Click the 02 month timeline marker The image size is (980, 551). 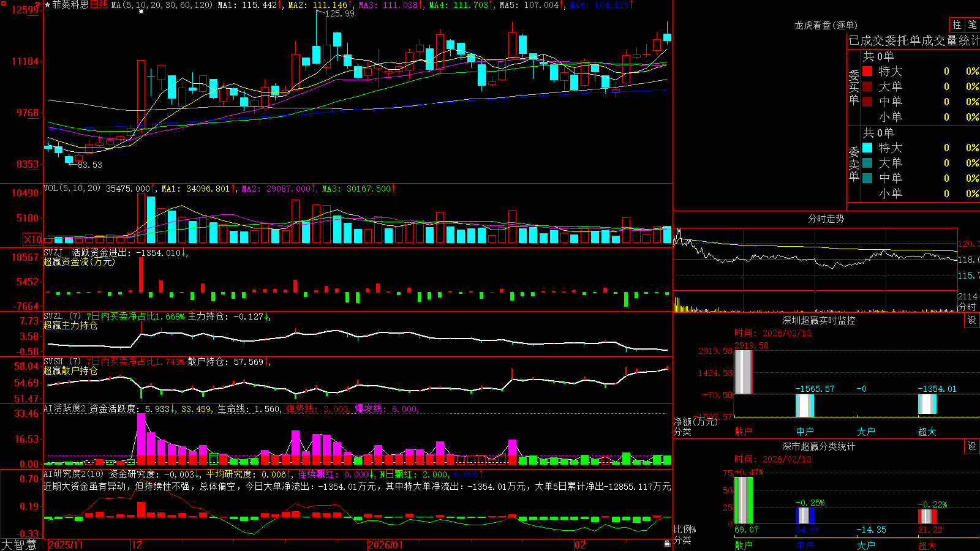click(x=580, y=545)
